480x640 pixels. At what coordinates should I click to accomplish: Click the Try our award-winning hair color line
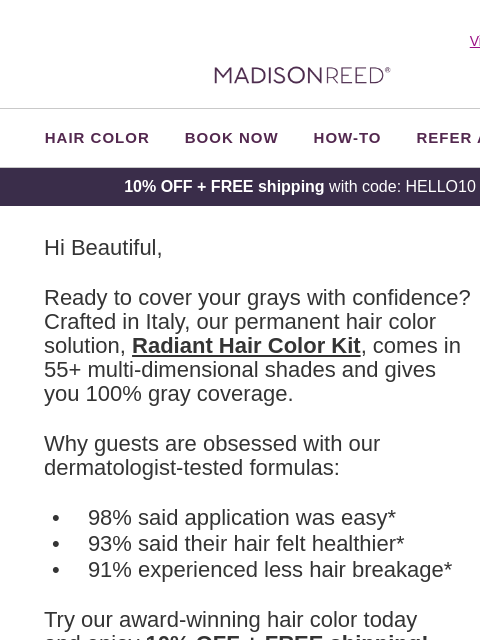(x=231, y=620)
